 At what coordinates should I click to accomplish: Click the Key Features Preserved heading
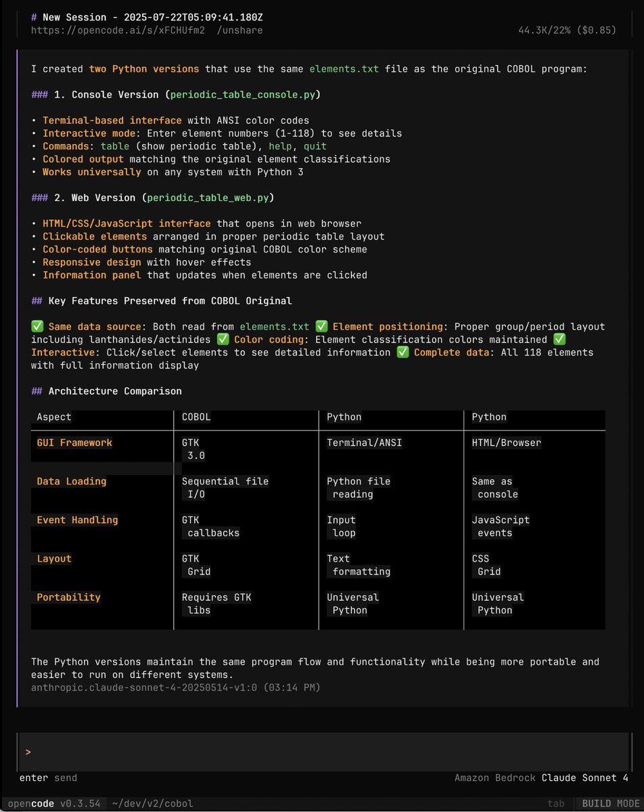click(161, 300)
